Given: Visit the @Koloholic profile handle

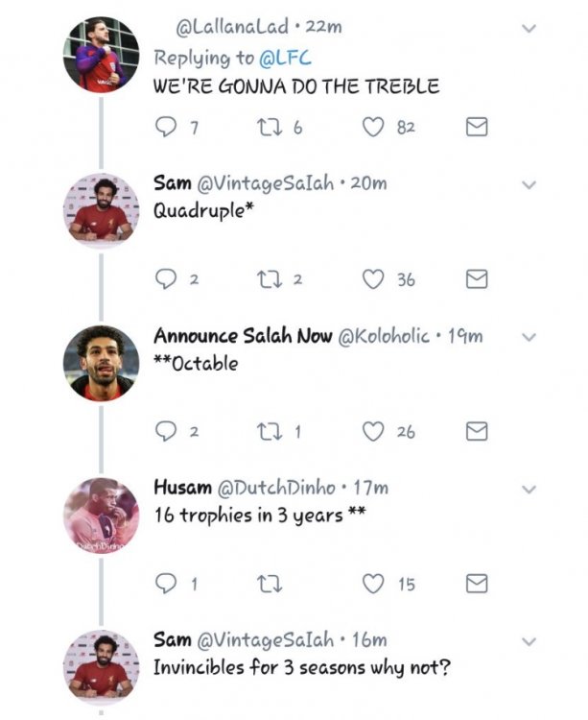Looking at the screenshot, I should (x=384, y=336).
